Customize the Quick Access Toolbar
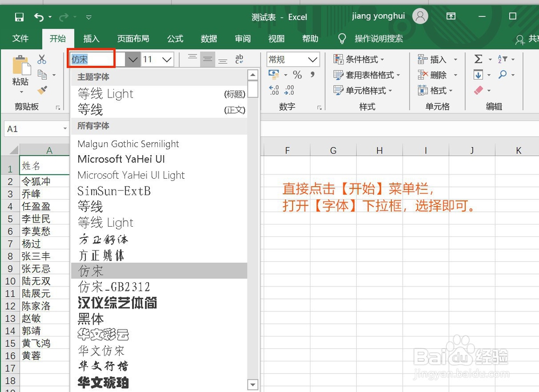The height and width of the screenshot is (392, 539). [89, 17]
